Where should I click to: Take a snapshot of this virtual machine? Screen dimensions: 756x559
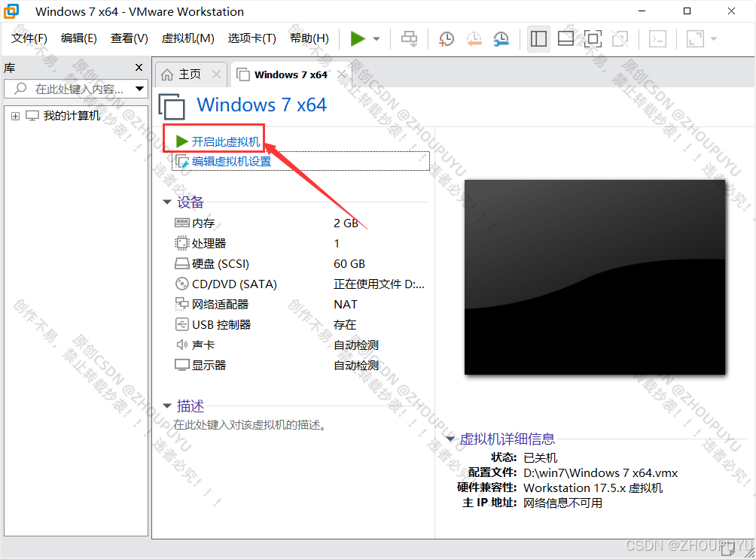tap(447, 38)
